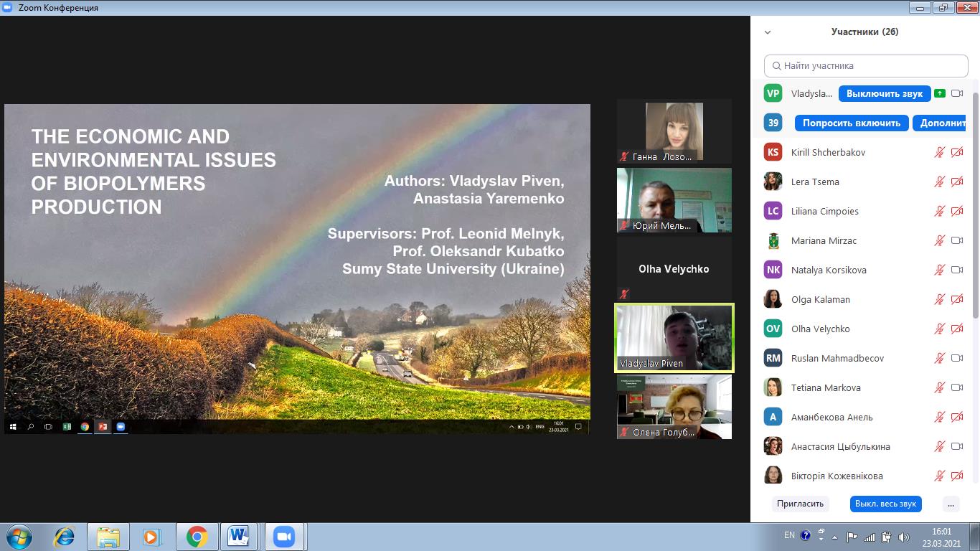This screenshot has width=980, height=551.
Task: Select Natalya Korsikova participant name
Action: [829, 270]
